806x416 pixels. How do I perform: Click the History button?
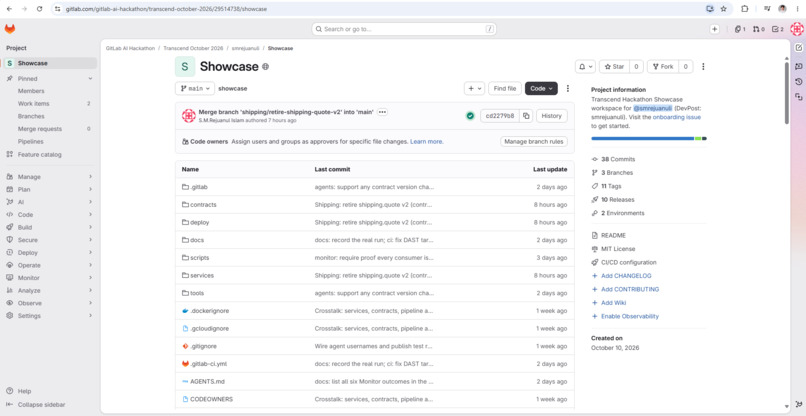coord(552,116)
